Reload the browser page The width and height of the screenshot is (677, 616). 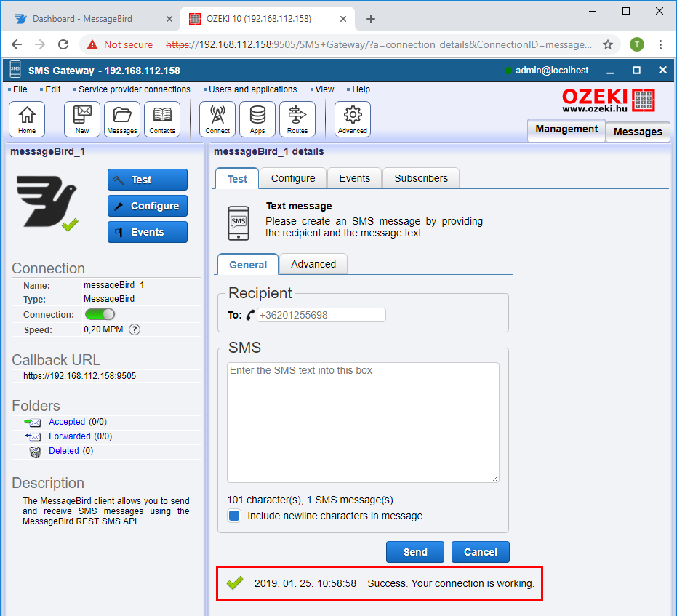63,44
